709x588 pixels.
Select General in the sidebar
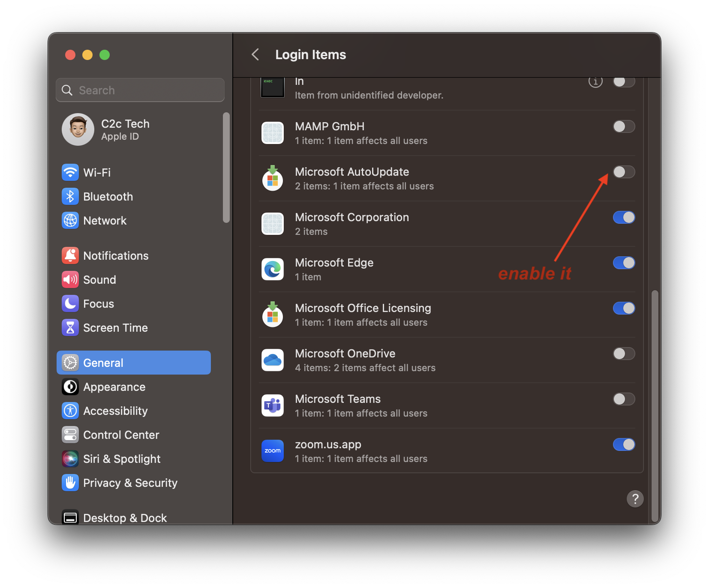pyautogui.click(x=103, y=362)
